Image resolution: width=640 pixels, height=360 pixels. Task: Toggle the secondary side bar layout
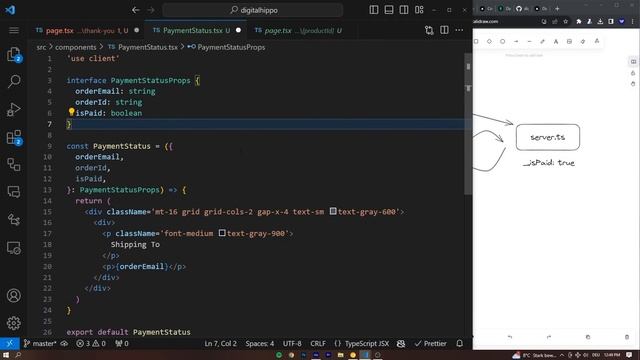(404, 10)
